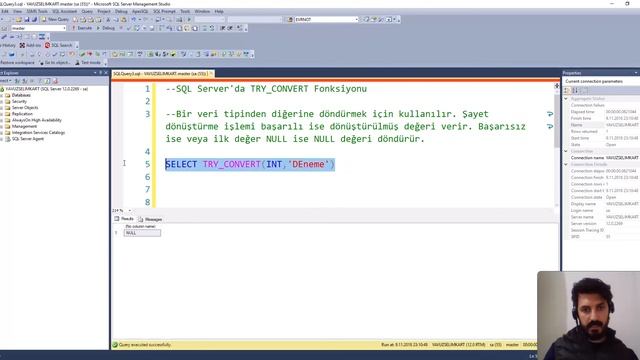Open the SQL Assistant menu
The height and width of the screenshot is (360, 640).
click(64, 11)
